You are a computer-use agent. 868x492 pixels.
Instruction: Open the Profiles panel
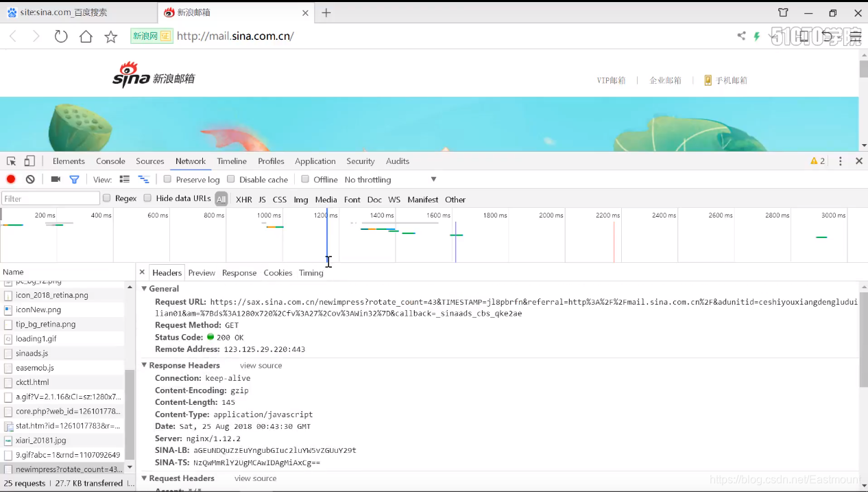(x=271, y=161)
